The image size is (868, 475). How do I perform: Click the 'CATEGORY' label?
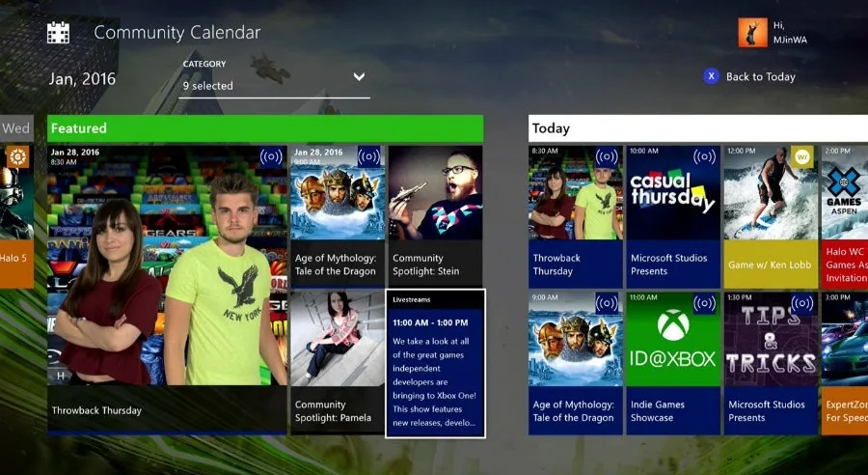point(204,64)
